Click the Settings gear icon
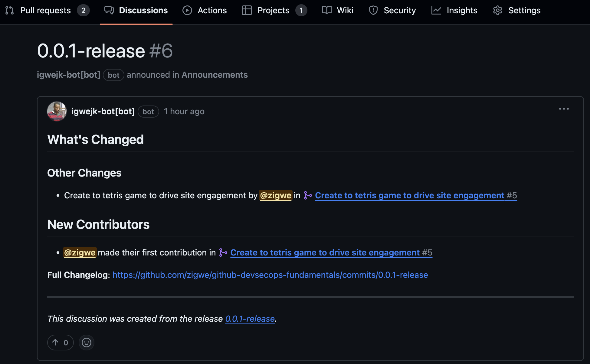Viewport: 590px width, 364px height. [x=498, y=10]
